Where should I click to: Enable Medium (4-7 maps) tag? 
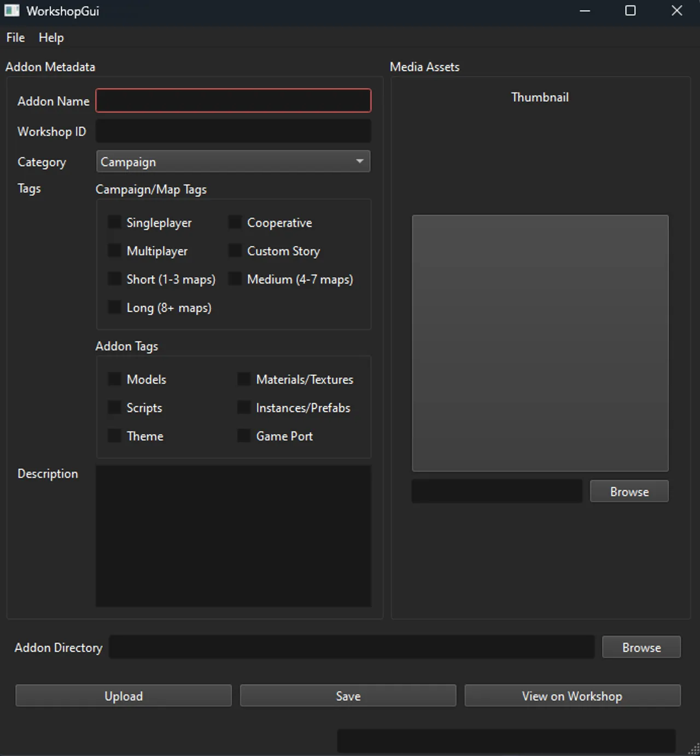tap(234, 279)
